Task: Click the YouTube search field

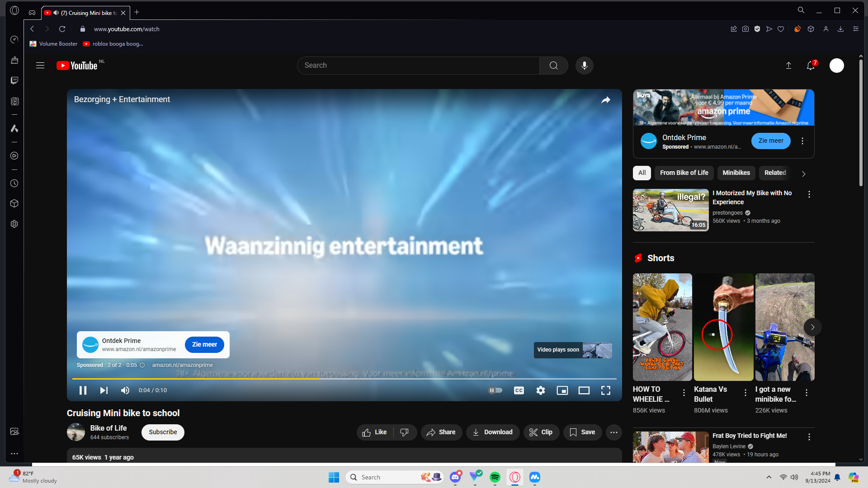Action: (x=418, y=66)
